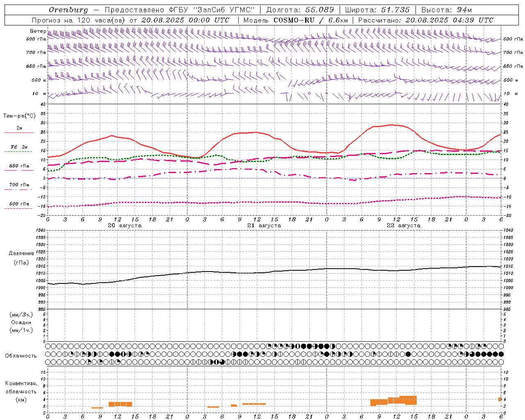Click the 850 гПа temperature legend dashes
The height and width of the screenshot is (420, 525).
19,170
